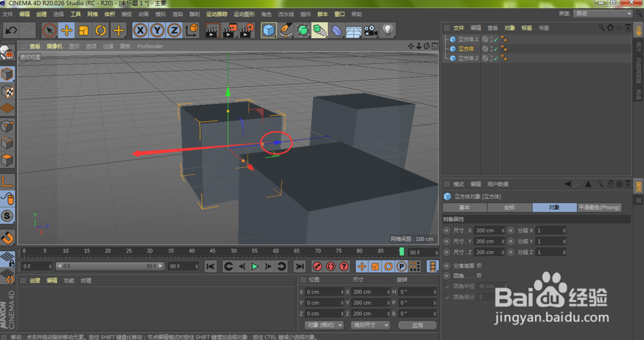Click the autokeying button
The height and width of the screenshot is (340, 644).
pos(330,267)
